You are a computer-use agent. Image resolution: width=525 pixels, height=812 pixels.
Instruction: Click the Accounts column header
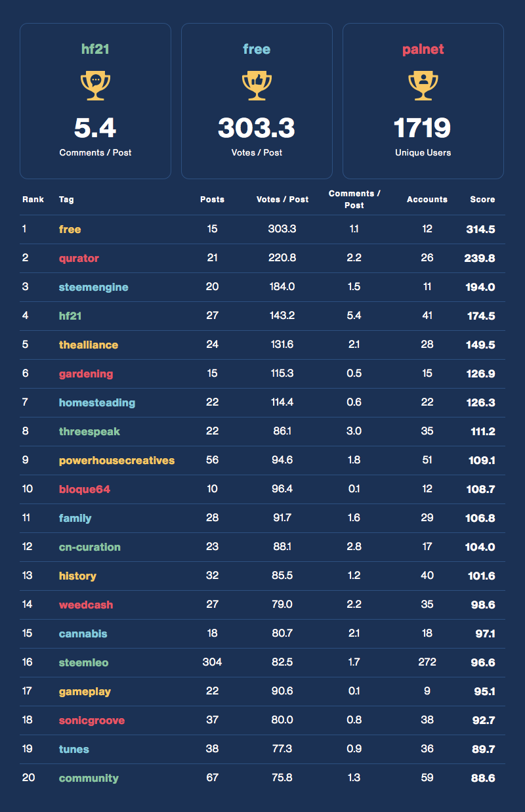click(x=427, y=200)
